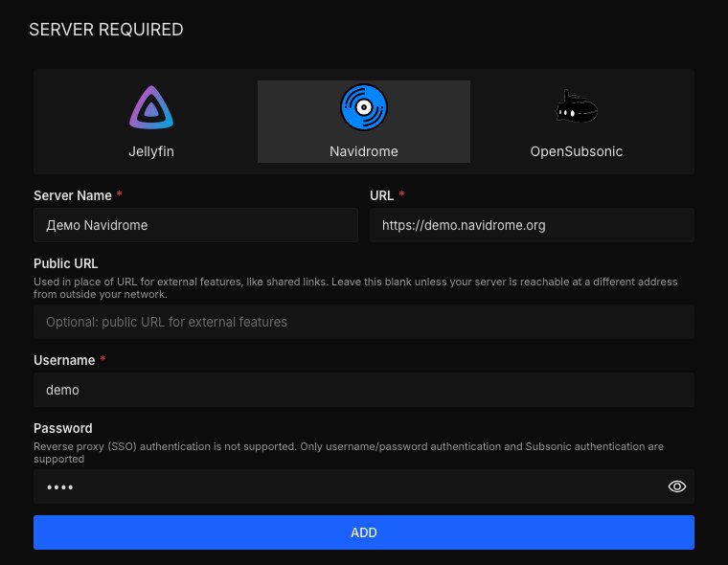The image size is (728, 565).
Task: Focus the URL field with demo.navidrome.org
Action: [x=532, y=225]
